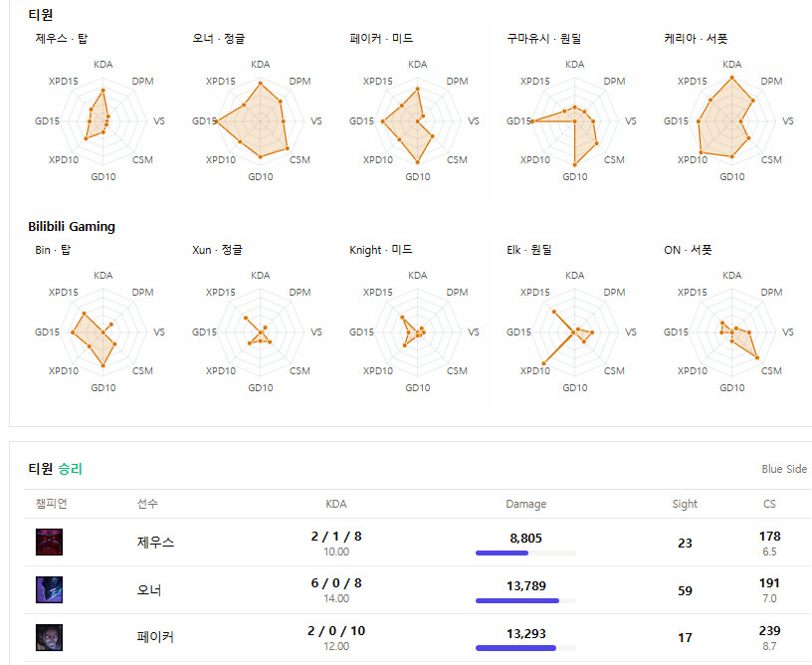Click the Damage column header
Viewport: 812px width, 665px height.
click(525, 504)
